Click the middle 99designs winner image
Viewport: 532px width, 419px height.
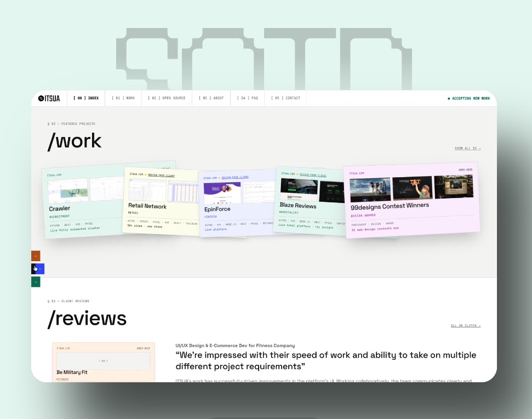pyautogui.click(x=412, y=188)
